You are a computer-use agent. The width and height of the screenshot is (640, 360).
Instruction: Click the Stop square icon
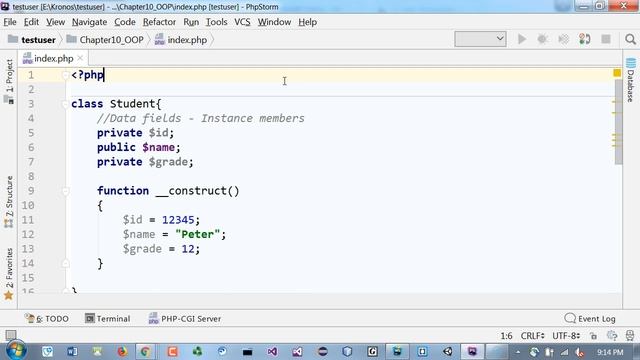[x=606, y=39]
